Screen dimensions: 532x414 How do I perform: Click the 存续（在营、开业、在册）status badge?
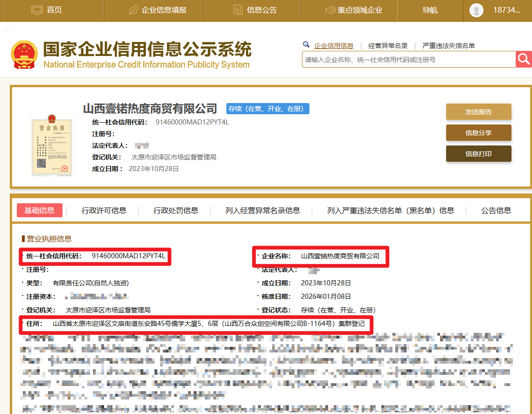268,109
